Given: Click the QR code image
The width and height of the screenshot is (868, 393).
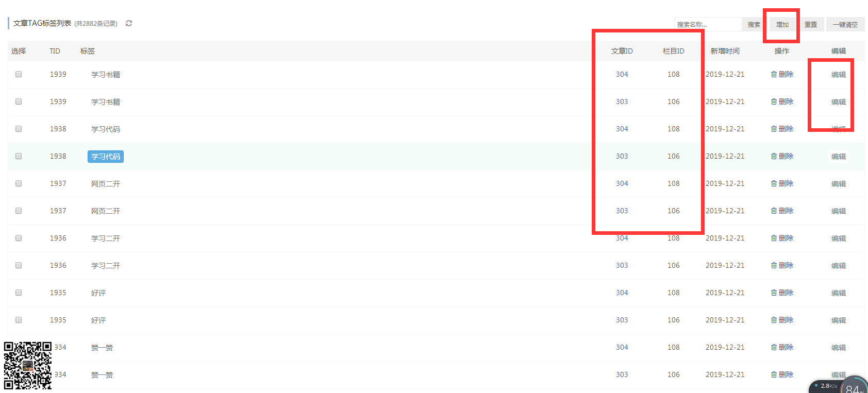Looking at the screenshot, I should pos(28,365).
